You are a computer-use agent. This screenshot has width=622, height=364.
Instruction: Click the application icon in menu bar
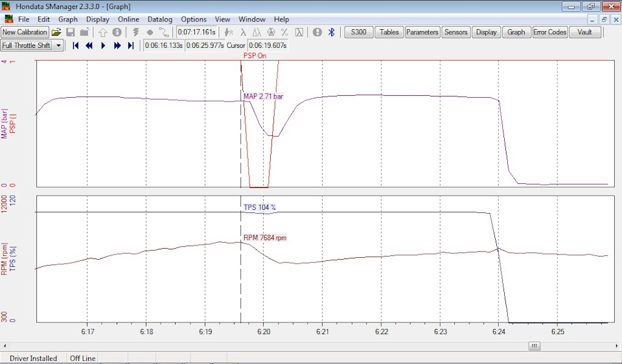coord(8,19)
